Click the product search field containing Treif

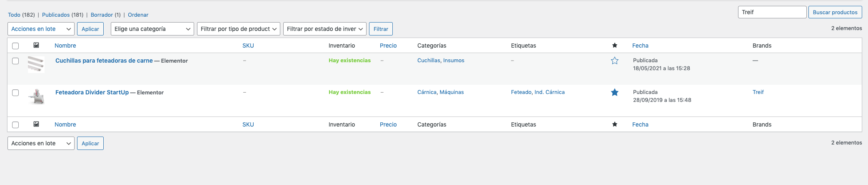pyautogui.click(x=772, y=12)
